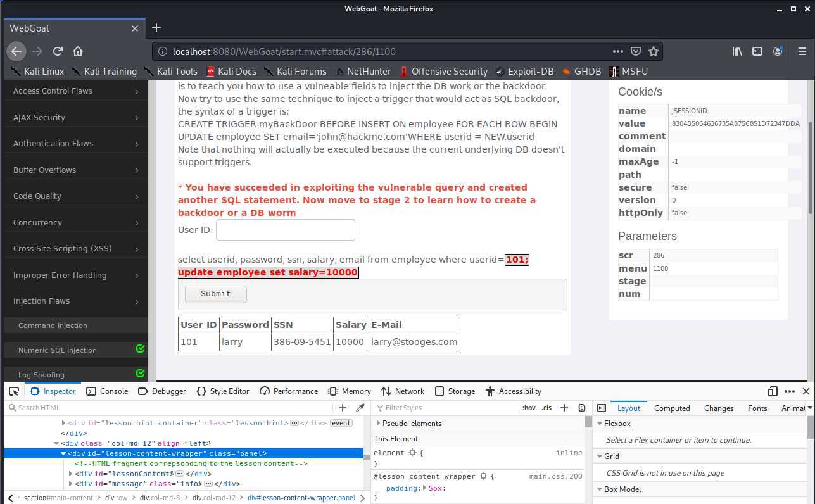Reload the current page
815x504 pixels.
(x=58, y=51)
